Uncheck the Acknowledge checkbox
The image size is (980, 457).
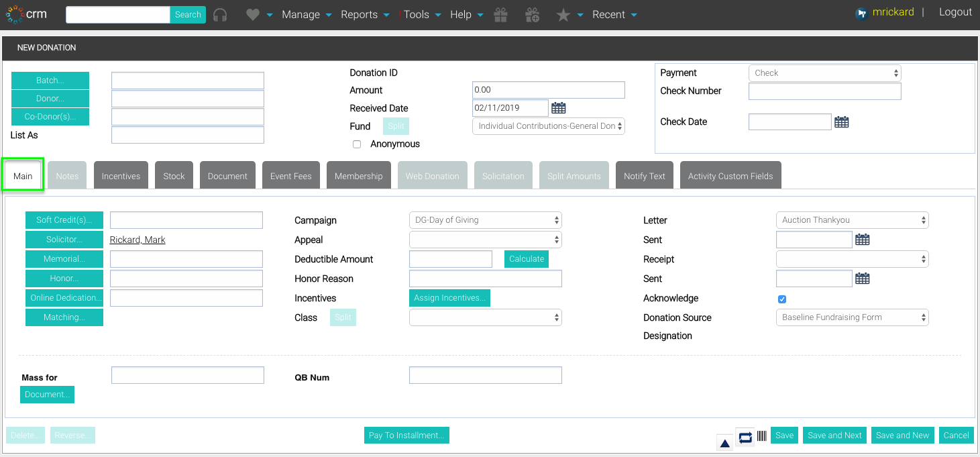coord(781,299)
